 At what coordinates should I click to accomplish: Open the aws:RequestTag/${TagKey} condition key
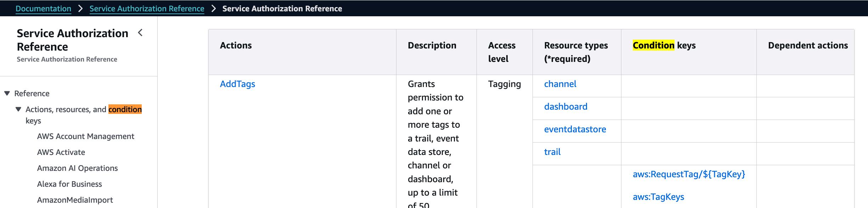tap(689, 174)
